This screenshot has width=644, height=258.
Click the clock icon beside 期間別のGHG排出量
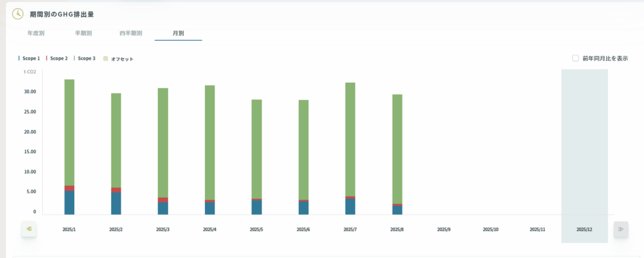19,14
